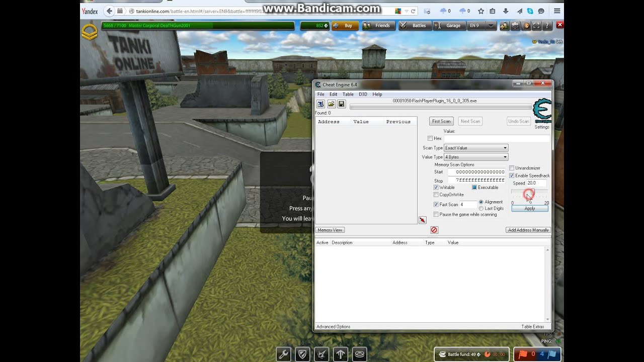Click the First Scan button
The width and height of the screenshot is (644, 362).
[x=441, y=121]
